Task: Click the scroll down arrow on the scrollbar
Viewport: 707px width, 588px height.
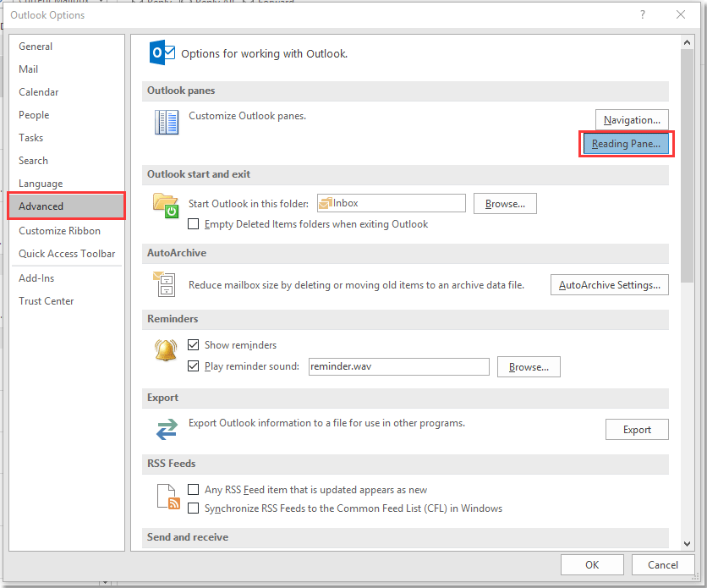Action: [x=687, y=544]
